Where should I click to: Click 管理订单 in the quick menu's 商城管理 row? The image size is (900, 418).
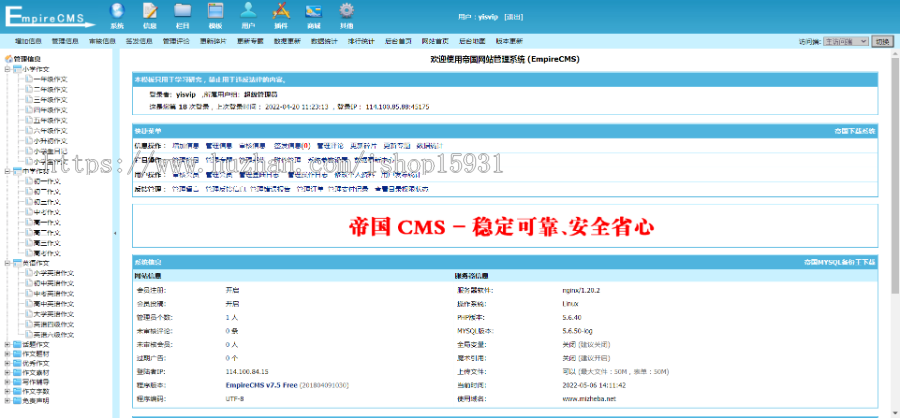(x=309, y=189)
